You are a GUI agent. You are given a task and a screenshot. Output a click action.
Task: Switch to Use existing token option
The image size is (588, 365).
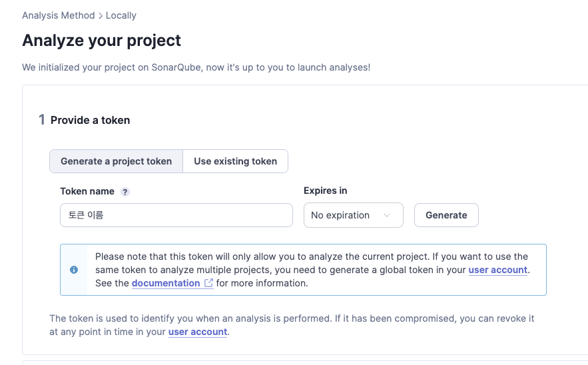(235, 161)
